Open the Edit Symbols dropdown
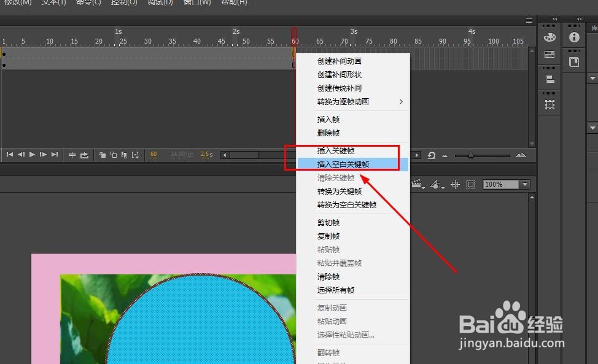 [x=437, y=185]
